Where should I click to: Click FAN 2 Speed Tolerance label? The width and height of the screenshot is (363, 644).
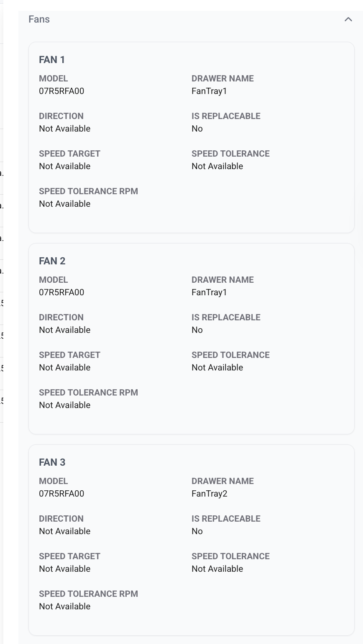point(230,355)
